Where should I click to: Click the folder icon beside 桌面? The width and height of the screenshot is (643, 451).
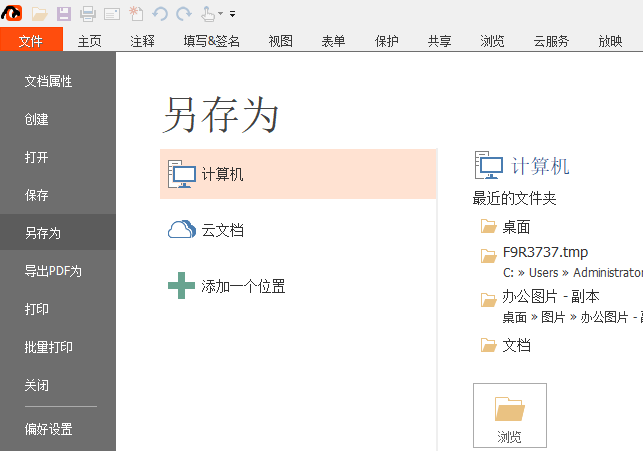[488, 226]
